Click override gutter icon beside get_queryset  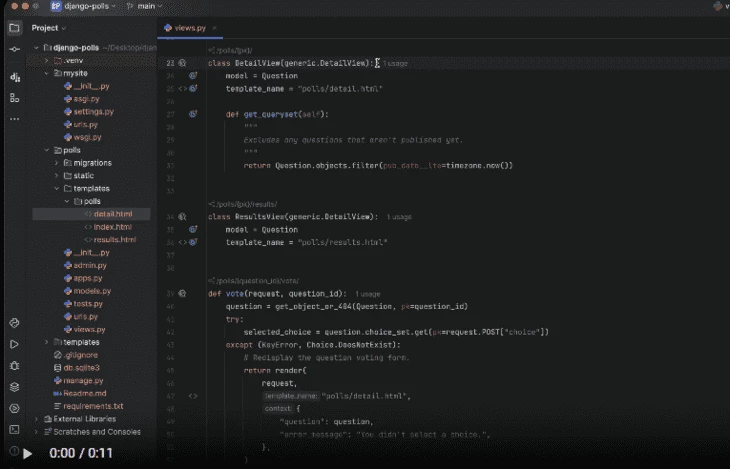pyautogui.click(x=193, y=114)
